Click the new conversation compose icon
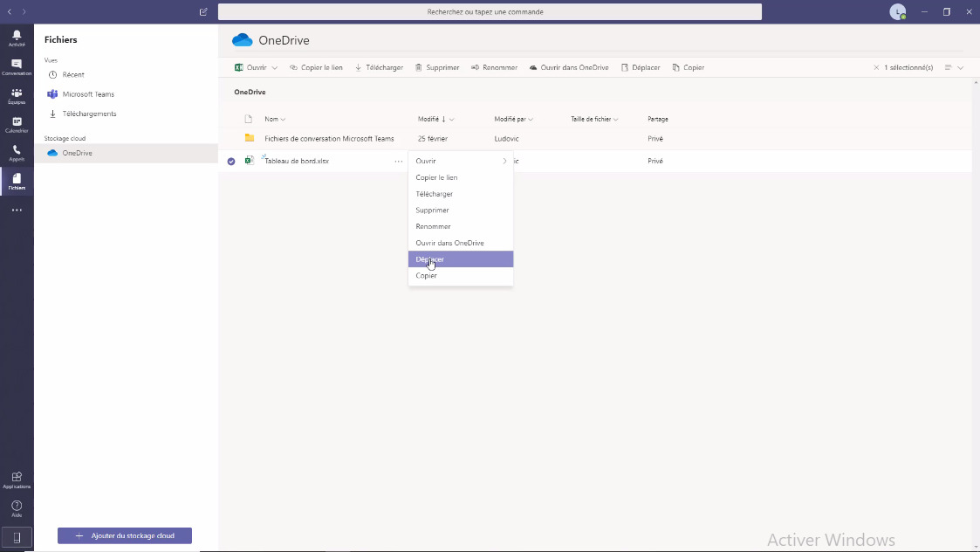Image resolution: width=980 pixels, height=552 pixels. pyautogui.click(x=203, y=12)
